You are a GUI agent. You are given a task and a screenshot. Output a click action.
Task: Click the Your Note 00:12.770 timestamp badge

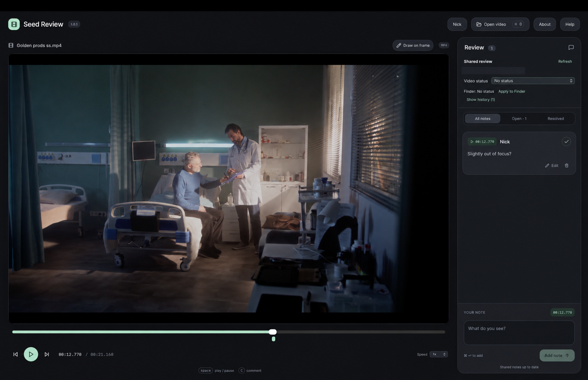(562, 313)
